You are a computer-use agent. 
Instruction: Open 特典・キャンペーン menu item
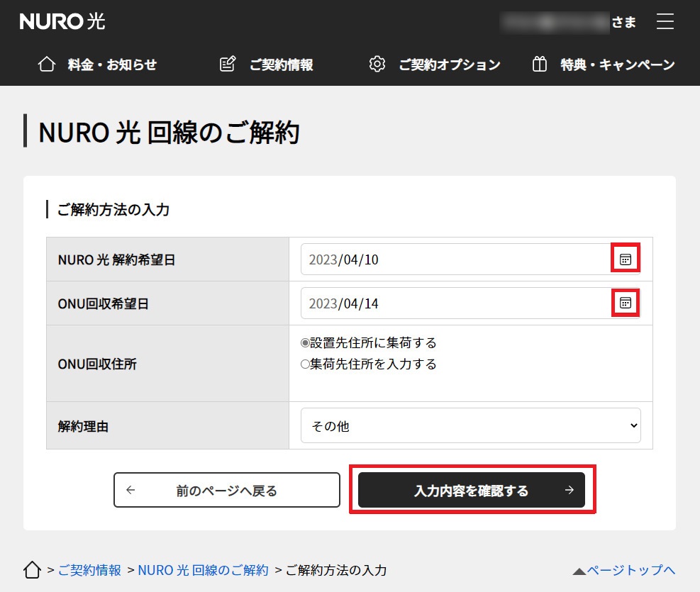(603, 65)
